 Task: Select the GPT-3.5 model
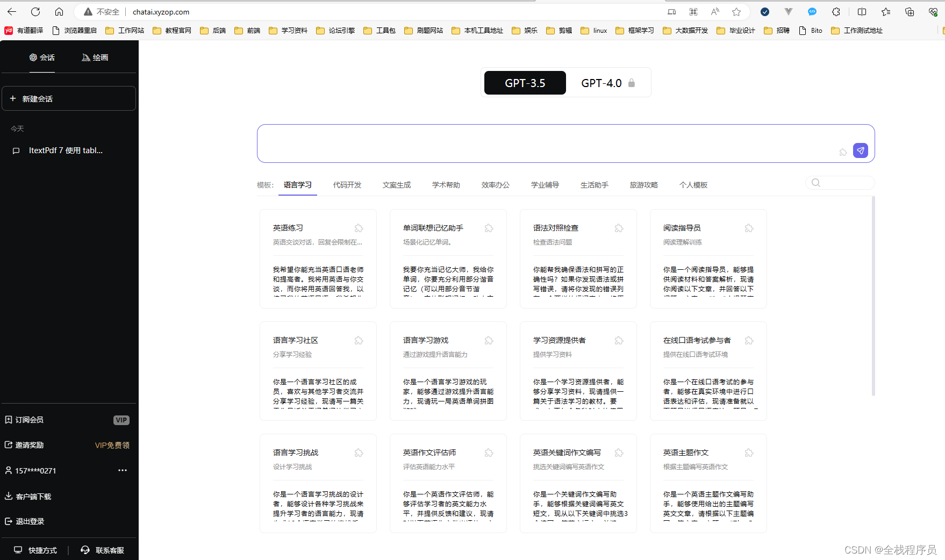(x=525, y=83)
